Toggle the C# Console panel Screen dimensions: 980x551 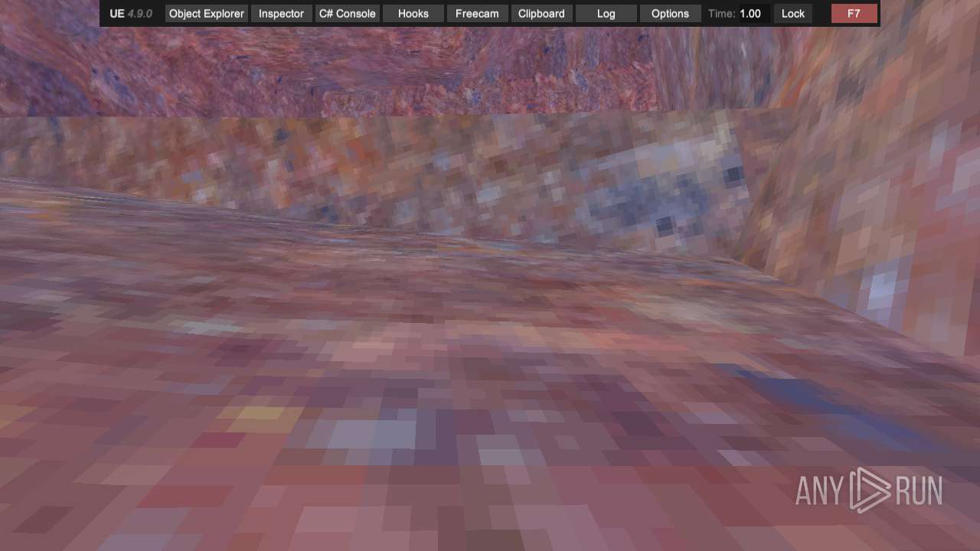click(348, 14)
